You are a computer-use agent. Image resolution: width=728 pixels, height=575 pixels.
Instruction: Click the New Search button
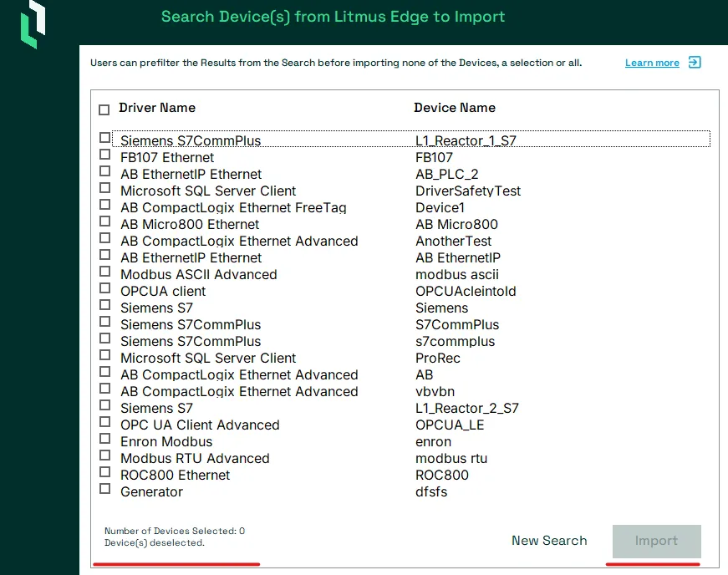(549, 541)
